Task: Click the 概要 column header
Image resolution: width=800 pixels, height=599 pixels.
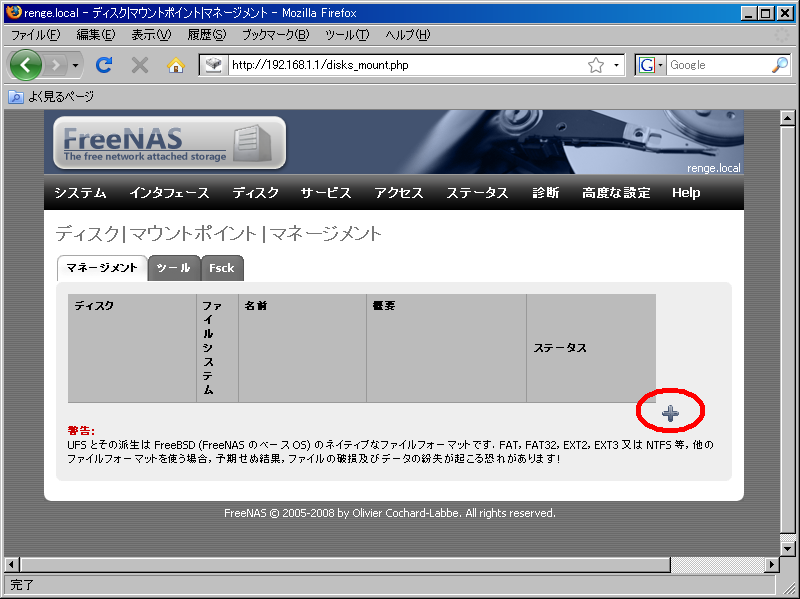Action: pyautogui.click(x=446, y=348)
